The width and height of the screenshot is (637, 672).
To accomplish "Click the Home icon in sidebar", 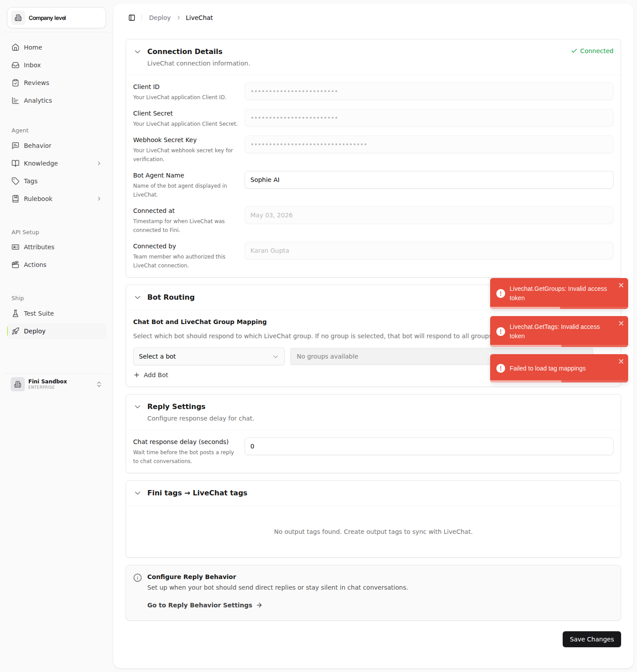I will (x=15, y=47).
